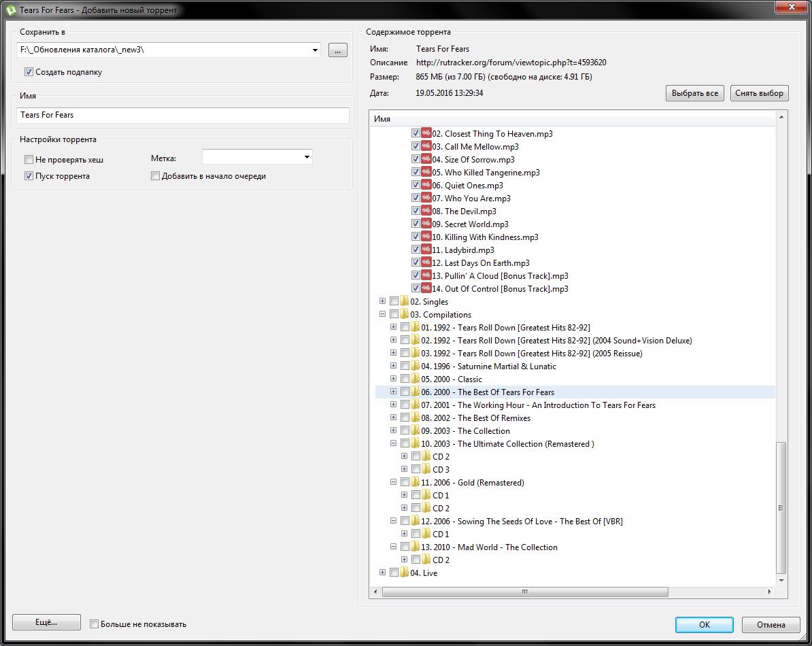Toggle the 'Пуск торрента' checkbox
Image resolution: width=812 pixels, height=646 pixels.
pyautogui.click(x=29, y=176)
